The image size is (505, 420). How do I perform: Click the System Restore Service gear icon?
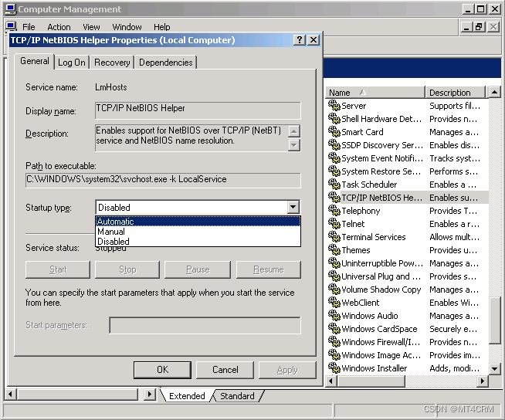coord(334,171)
